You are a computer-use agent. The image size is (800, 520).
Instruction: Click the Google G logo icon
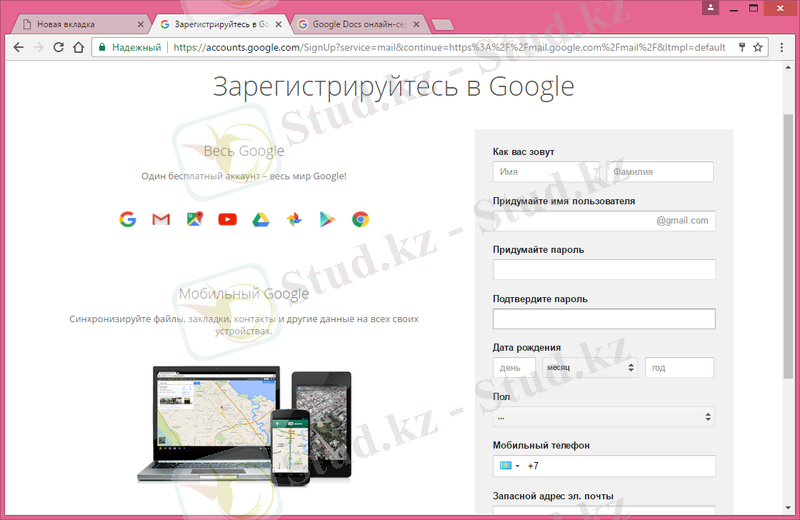pos(128,219)
